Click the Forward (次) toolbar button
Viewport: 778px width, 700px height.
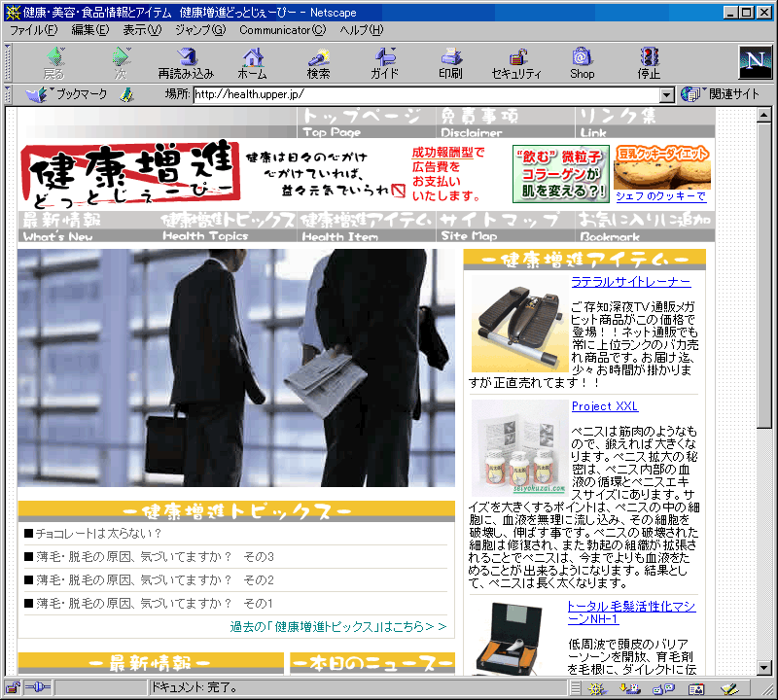click(x=121, y=63)
